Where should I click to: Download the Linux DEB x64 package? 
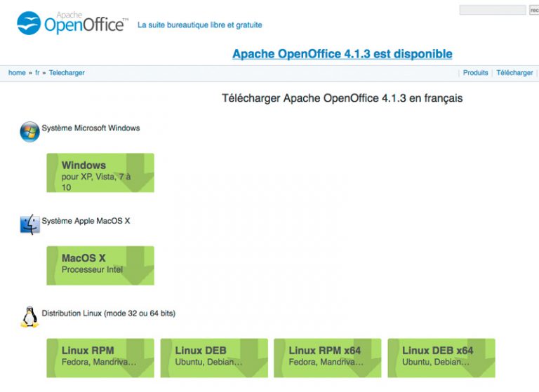[x=441, y=358]
